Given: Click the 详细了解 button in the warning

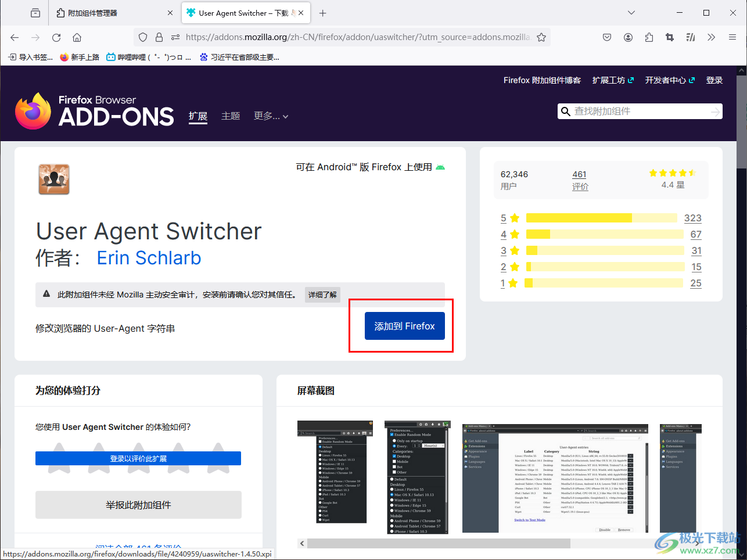Looking at the screenshot, I should pyautogui.click(x=322, y=295).
